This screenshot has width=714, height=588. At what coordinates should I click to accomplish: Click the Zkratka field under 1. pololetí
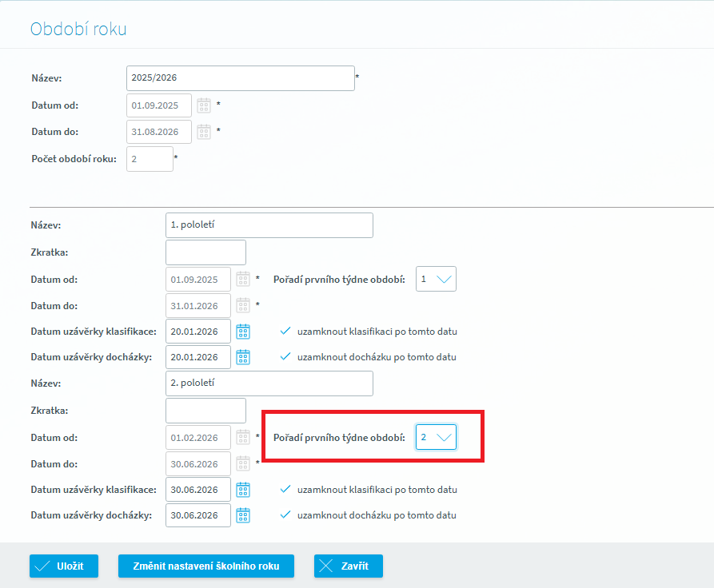coord(205,252)
